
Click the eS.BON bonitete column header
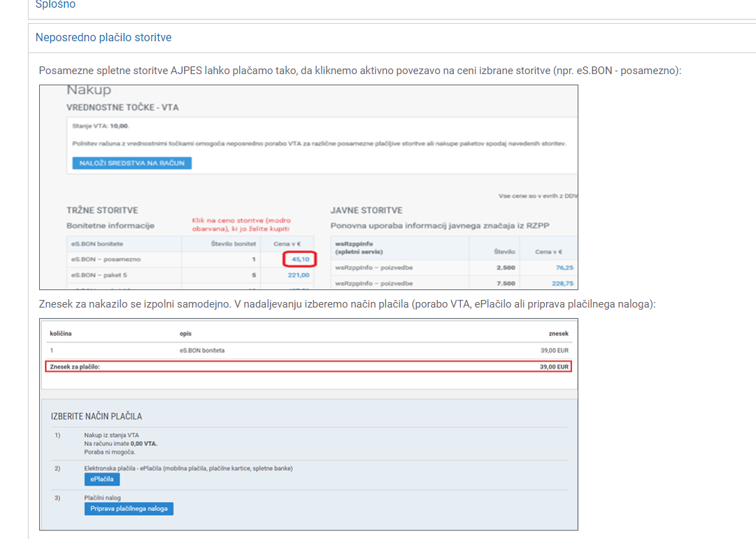[97, 244]
